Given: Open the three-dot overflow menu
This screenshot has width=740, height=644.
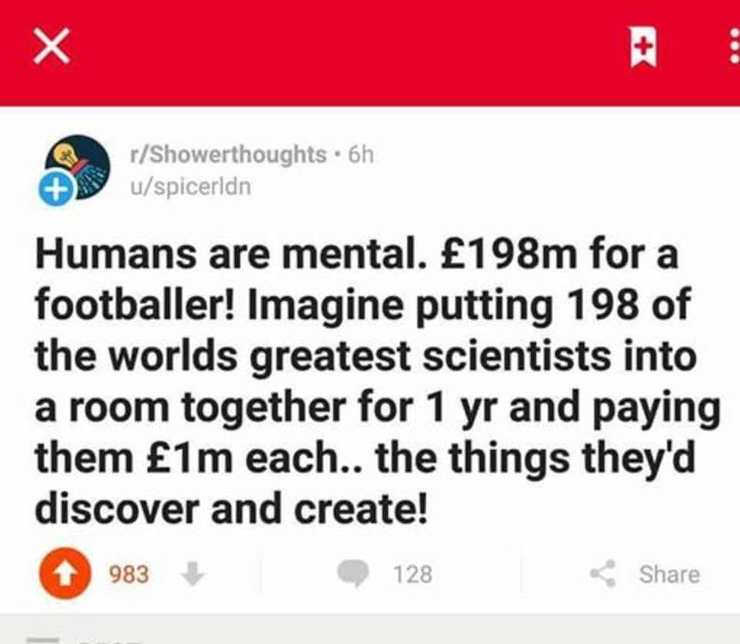Looking at the screenshot, I should tap(734, 46).
